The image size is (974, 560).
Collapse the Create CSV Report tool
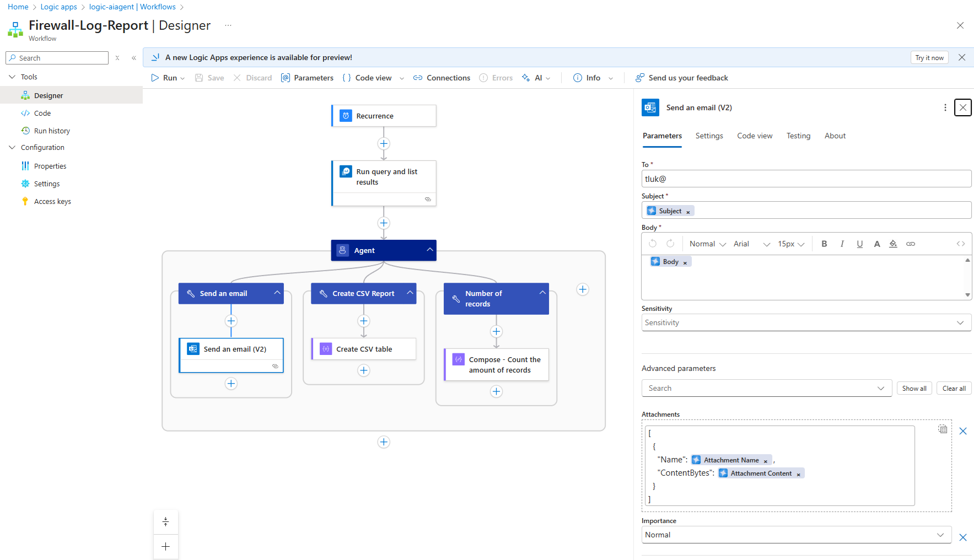410,293
